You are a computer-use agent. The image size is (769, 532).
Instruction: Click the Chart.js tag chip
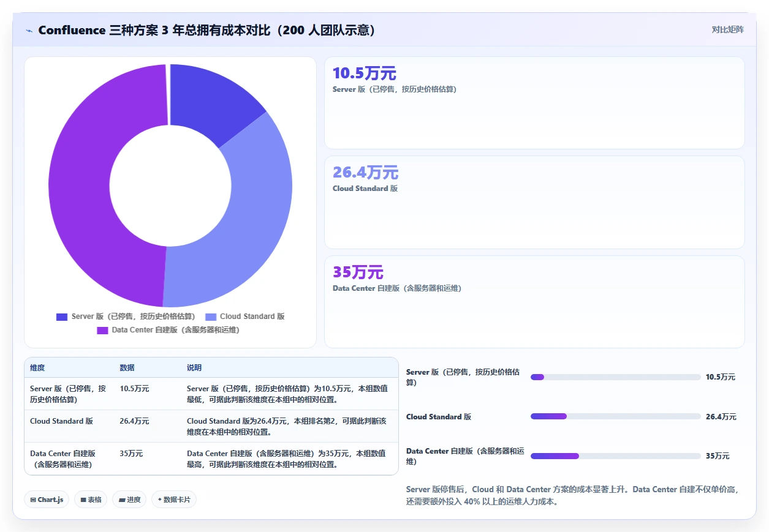click(x=47, y=500)
